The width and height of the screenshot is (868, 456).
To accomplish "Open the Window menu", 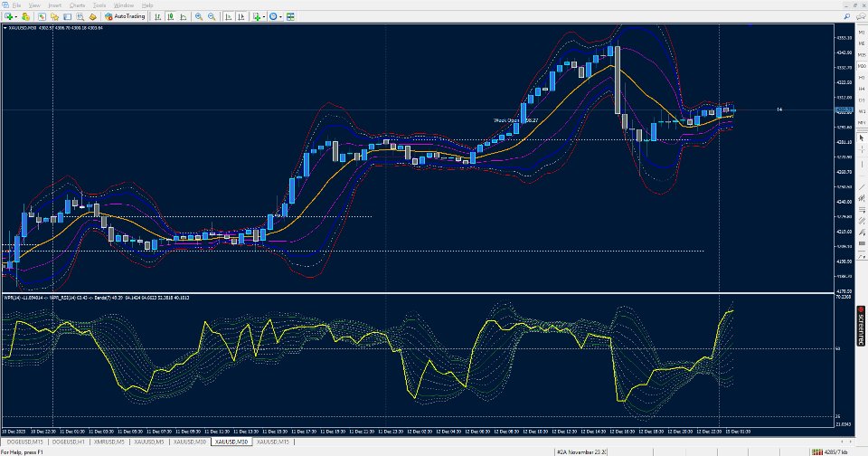I will click(x=124, y=5).
